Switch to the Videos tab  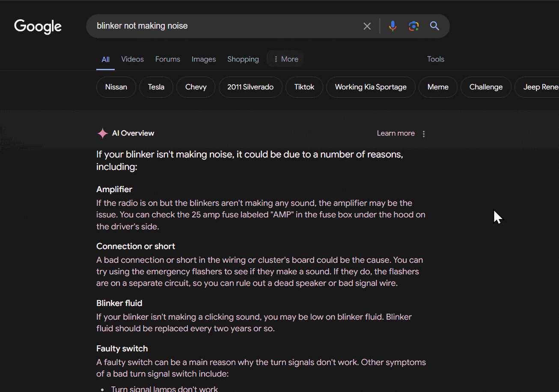pos(132,59)
